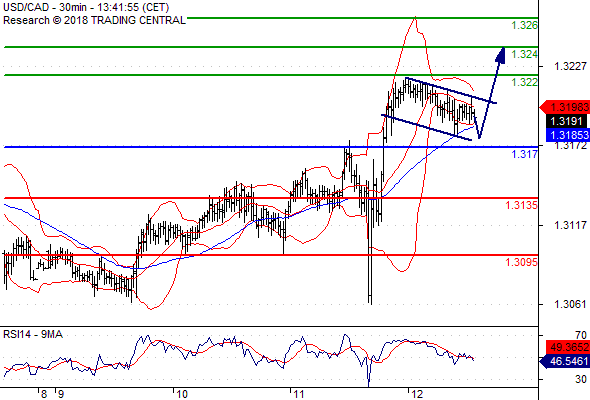
Task: Click the RSI 70 level axis label
Action: 581,335
